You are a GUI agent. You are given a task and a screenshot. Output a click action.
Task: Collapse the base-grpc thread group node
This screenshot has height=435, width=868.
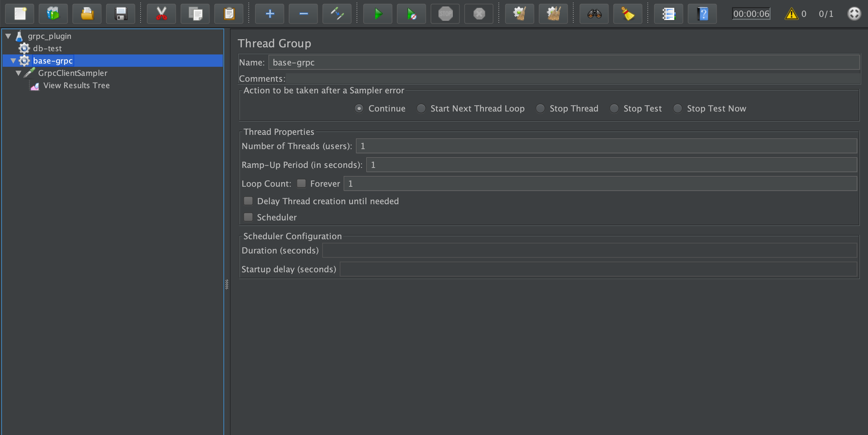tap(14, 61)
